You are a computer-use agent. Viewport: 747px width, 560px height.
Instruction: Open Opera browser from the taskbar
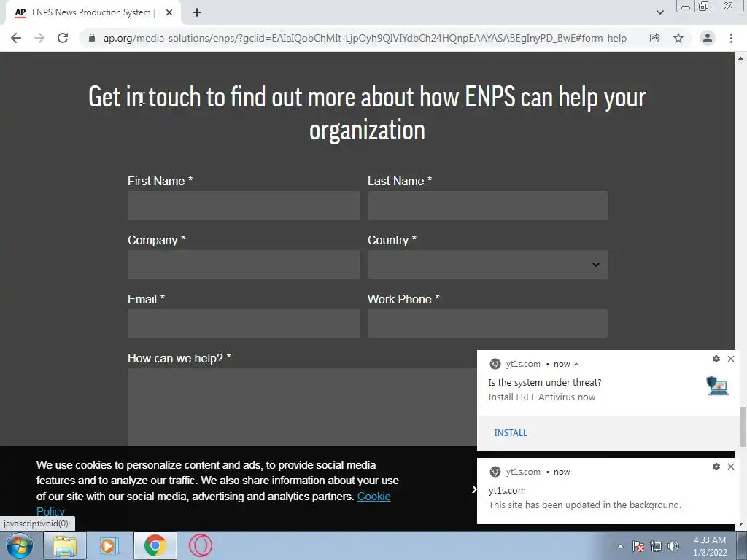[200, 545]
